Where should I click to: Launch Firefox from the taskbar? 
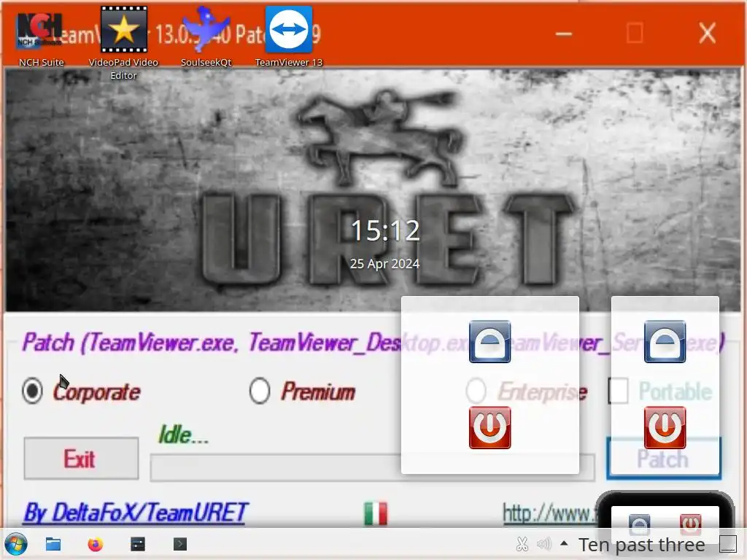pyautogui.click(x=96, y=544)
